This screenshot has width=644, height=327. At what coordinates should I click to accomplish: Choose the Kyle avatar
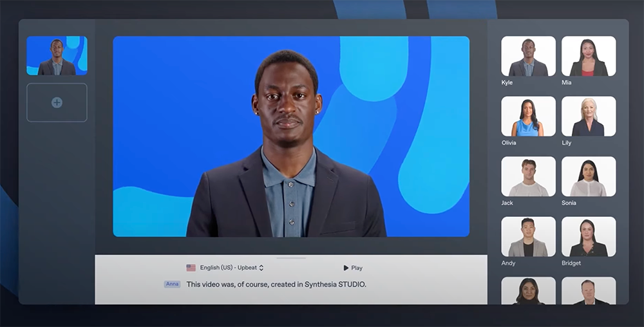(528, 57)
